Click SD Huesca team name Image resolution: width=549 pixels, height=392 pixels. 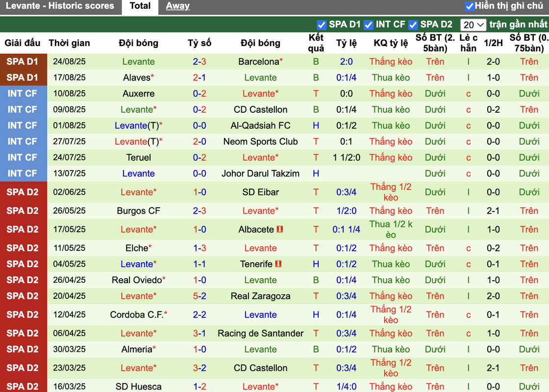138,387
